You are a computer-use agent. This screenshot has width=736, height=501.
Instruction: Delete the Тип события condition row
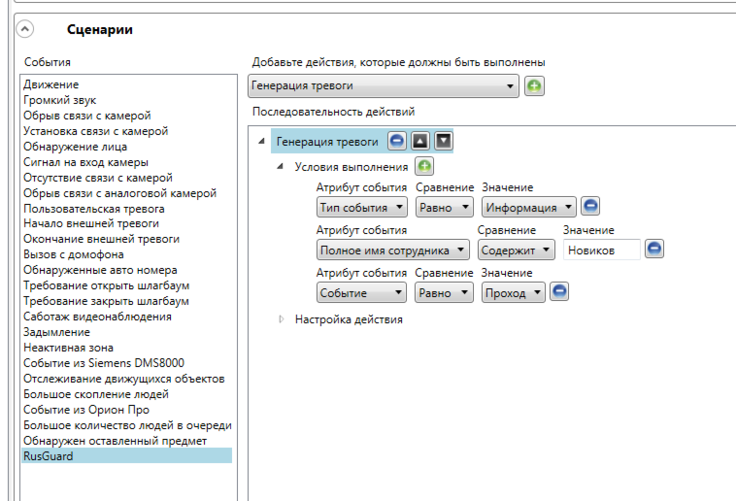590,206
